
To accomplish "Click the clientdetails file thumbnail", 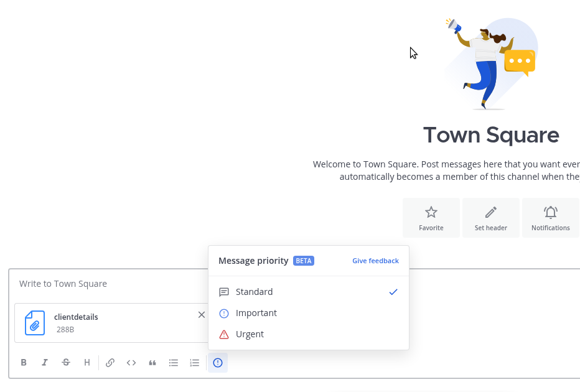I will pos(35,323).
